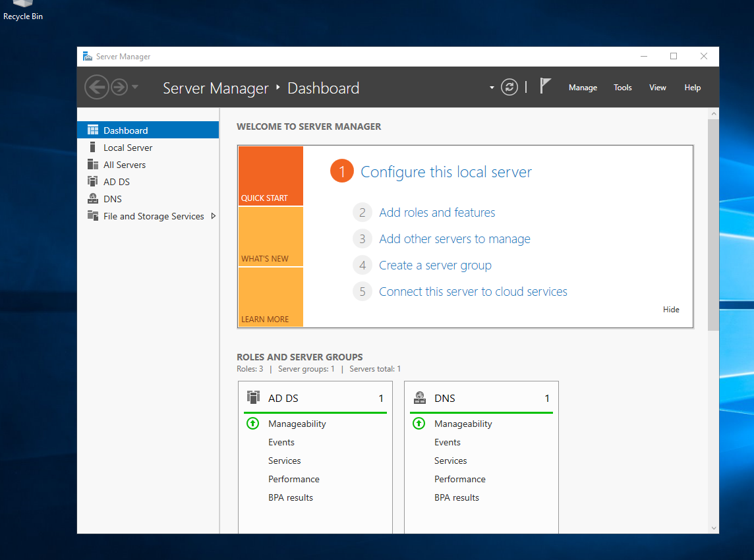Open dropdown arrow beside the refresh icon
This screenshot has width=754, height=560.
492,88
